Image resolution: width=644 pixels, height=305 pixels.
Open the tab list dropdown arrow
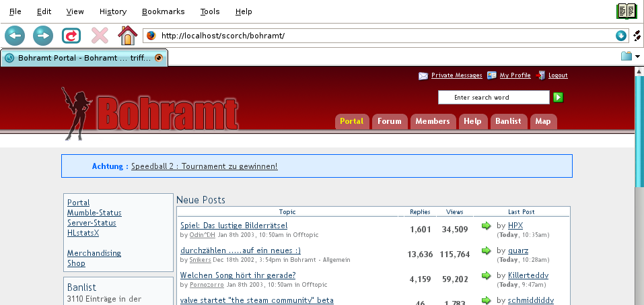click(x=637, y=57)
